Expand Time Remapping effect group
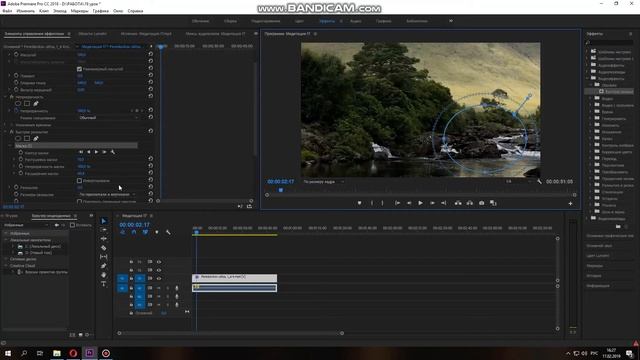This screenshot has height=360, width=640. [6, 125]
